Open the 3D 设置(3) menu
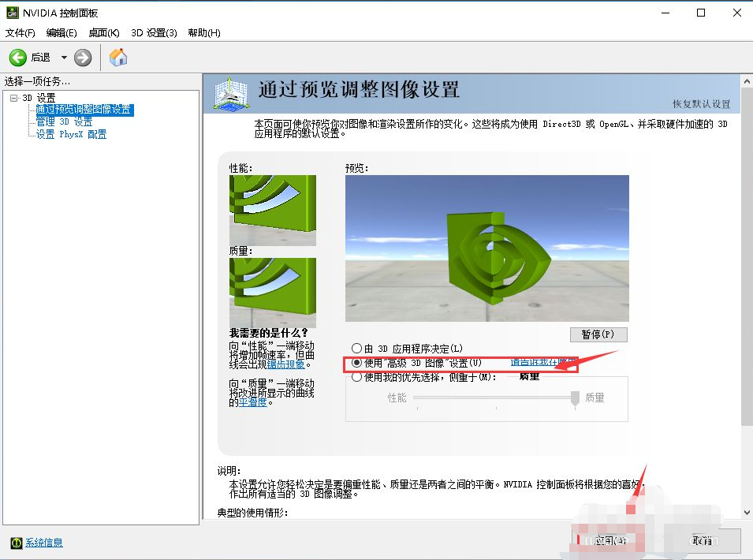 coord(154,32)
